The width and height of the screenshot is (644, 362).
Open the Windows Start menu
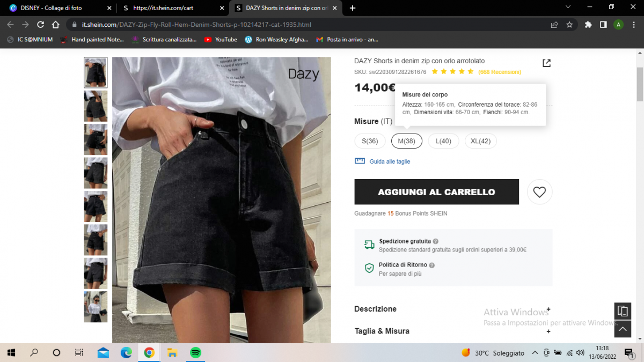pos(11,353)
